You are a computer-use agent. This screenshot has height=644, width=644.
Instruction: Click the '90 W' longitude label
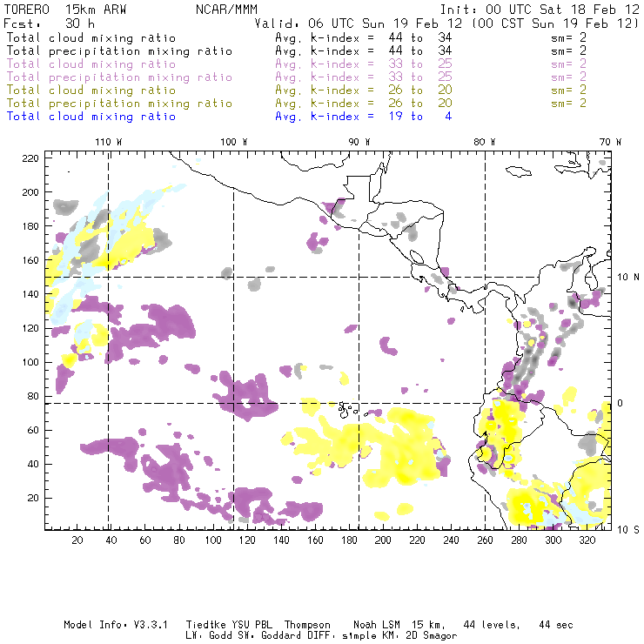(359, 142)
